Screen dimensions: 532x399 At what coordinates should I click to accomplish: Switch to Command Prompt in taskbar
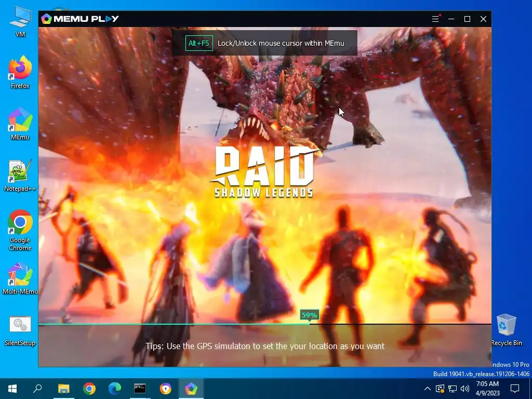pyautogui.click(x=140, y=389)
